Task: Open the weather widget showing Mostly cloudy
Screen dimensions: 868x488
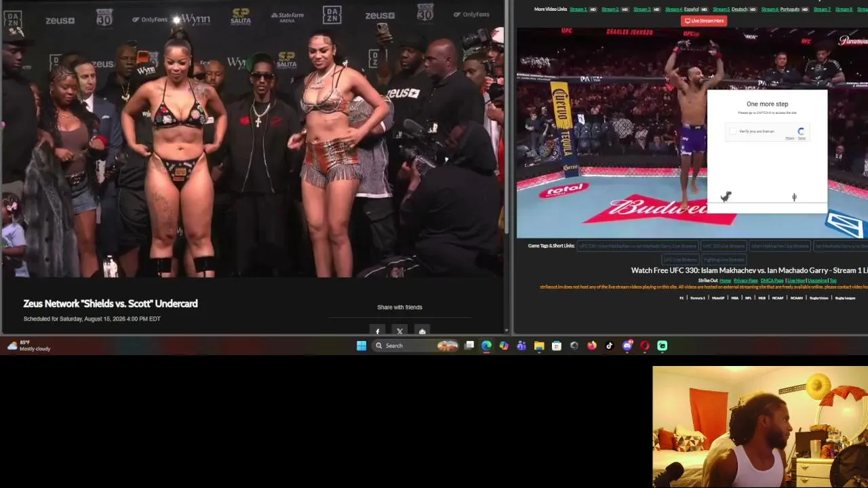Action: [28, 346]
